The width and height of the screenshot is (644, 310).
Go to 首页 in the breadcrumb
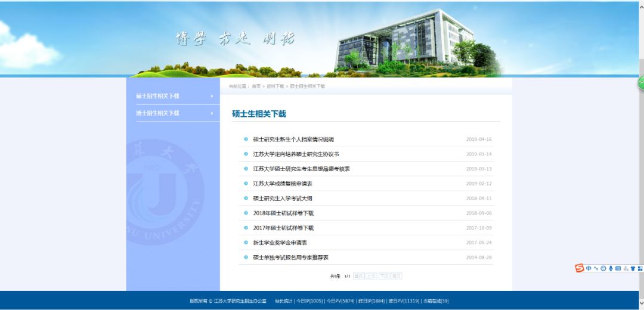pyautogui.click(x=256, y=86)
